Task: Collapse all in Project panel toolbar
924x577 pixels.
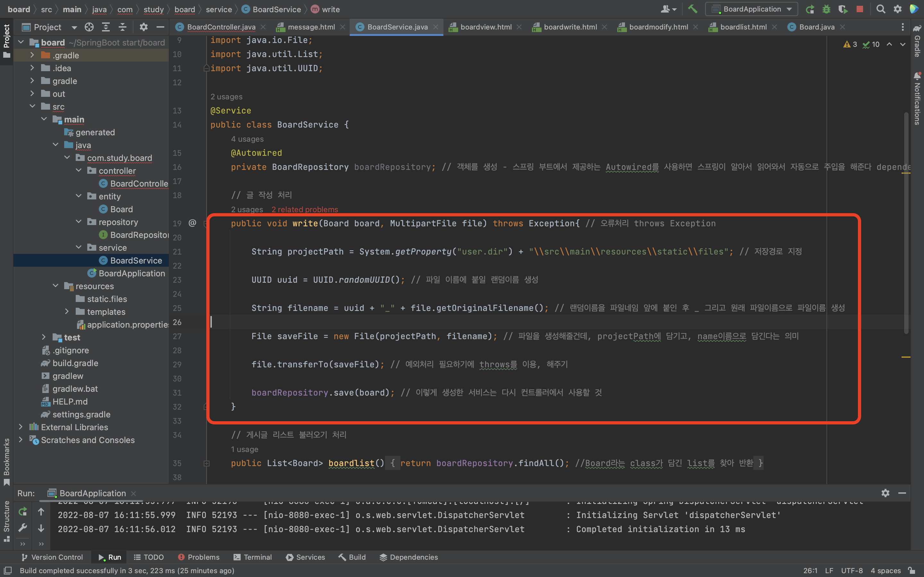Action: click(122, 27)
